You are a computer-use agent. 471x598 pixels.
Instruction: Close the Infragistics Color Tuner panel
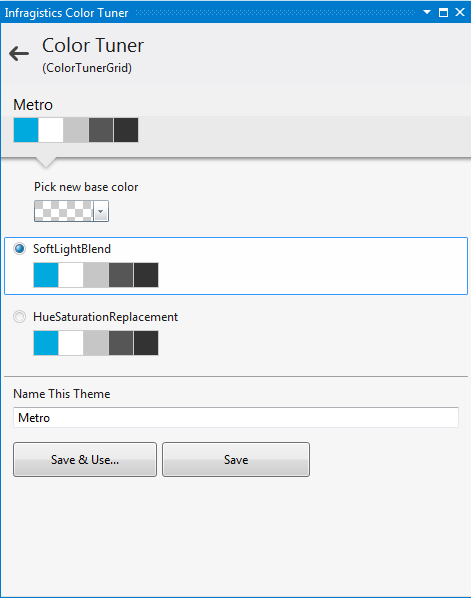460,13
